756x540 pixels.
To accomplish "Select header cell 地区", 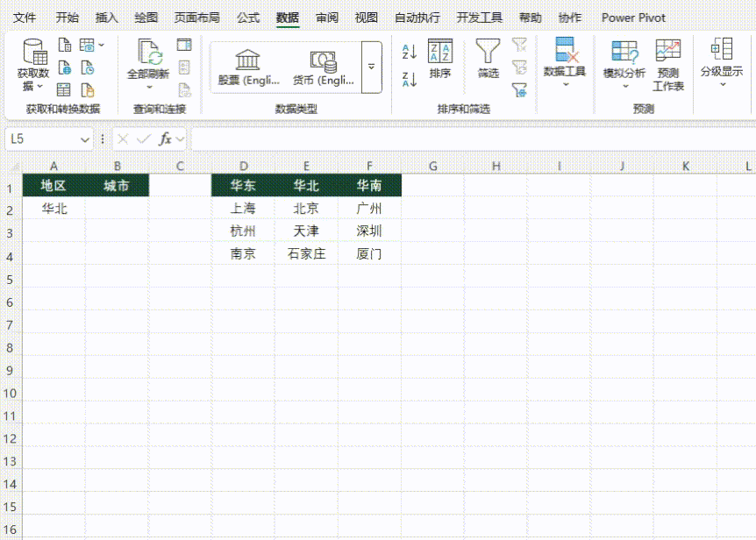I will click(x=54, y=186).
